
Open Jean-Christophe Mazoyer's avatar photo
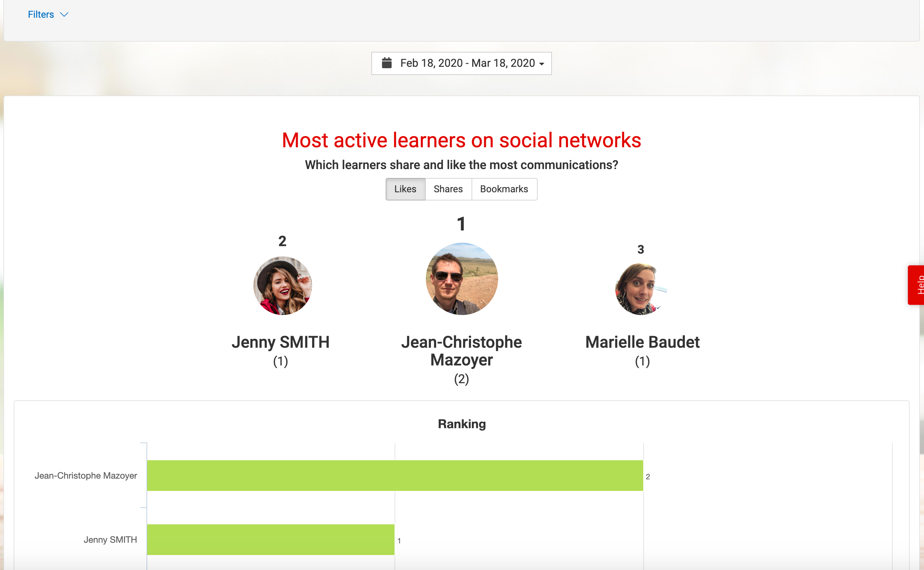462,279
